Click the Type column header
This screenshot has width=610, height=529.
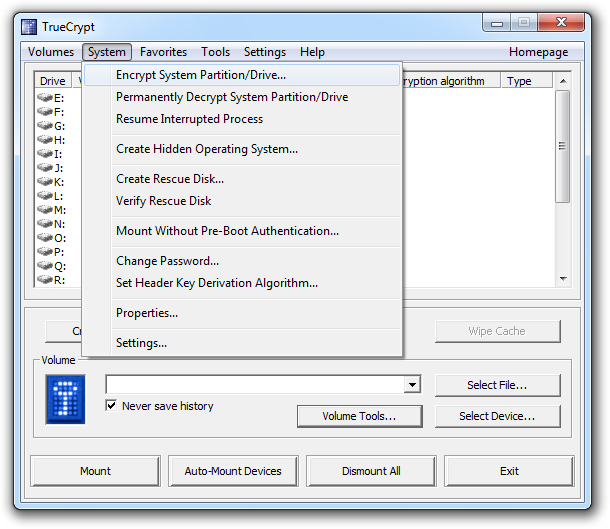tap(527, 81)
